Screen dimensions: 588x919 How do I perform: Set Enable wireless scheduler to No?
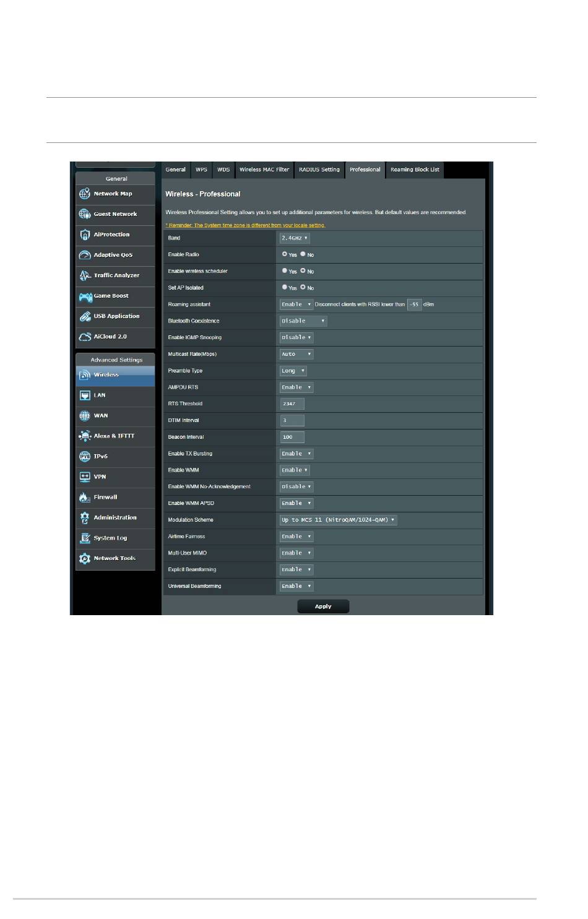coord(303,271)
